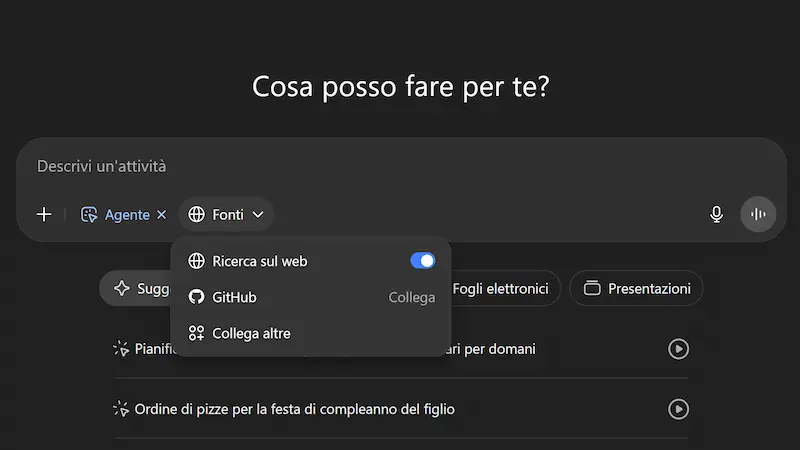
Task: Run the per domani suggestion play button
Action: coord(678,349)
